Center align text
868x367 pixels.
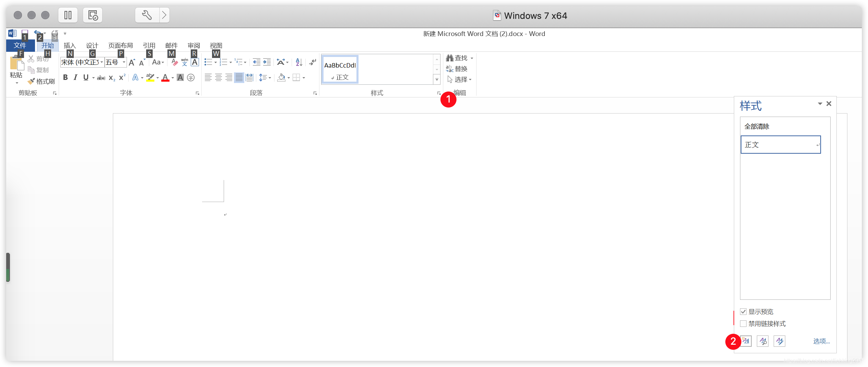pyautogui.click(x=219, y=78)
